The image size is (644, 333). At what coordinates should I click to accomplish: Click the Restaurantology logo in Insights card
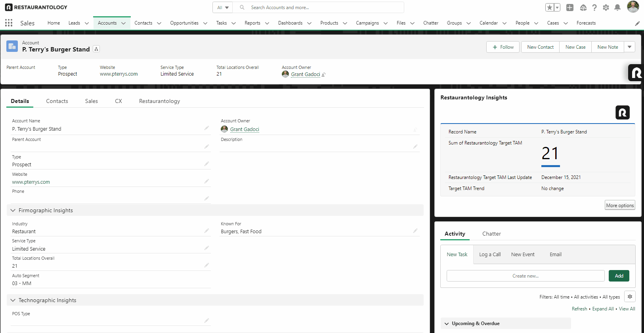[623, 112]
